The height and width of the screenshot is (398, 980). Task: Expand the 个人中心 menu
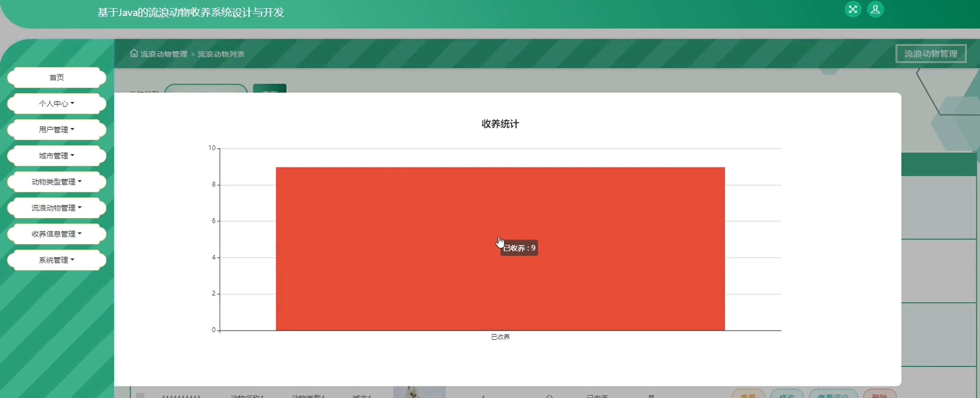(56, 103)
